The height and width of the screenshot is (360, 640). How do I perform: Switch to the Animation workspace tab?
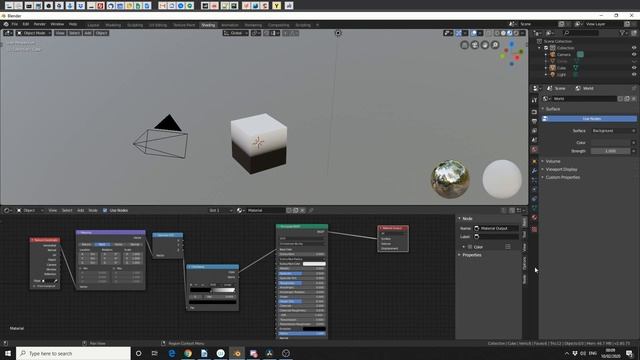(230, 25)
